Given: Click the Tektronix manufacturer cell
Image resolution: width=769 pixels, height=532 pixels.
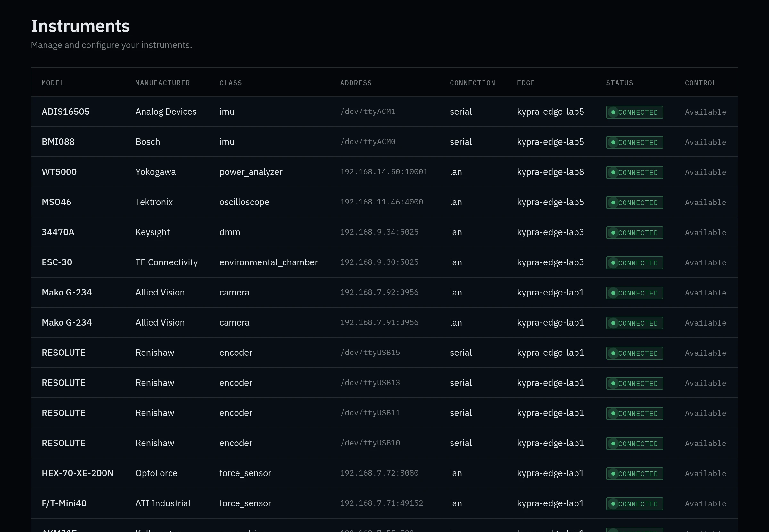Looking at the screenshot, I should (x=154, y=202).
